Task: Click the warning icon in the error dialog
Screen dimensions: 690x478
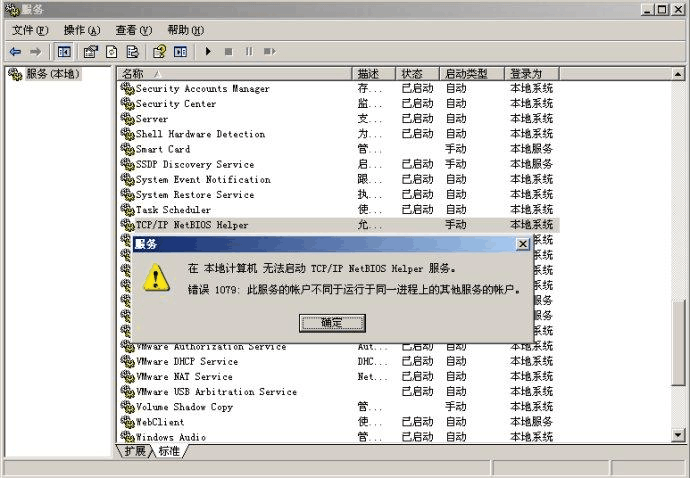Action: tap(156, 277)
